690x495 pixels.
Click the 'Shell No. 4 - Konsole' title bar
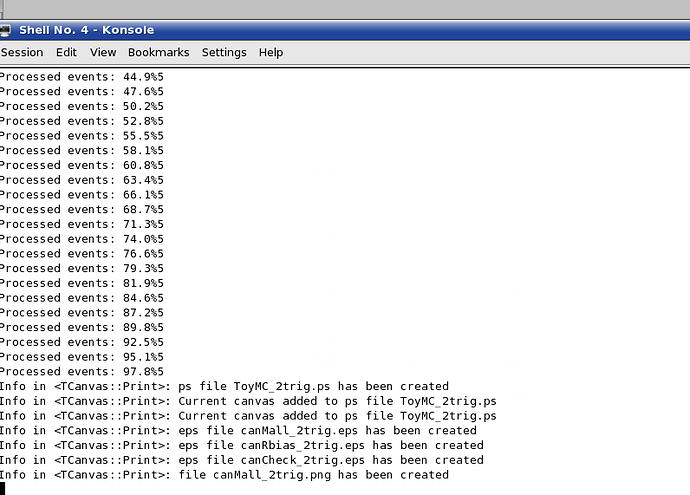pyautogui.click(x=345, y=30)
